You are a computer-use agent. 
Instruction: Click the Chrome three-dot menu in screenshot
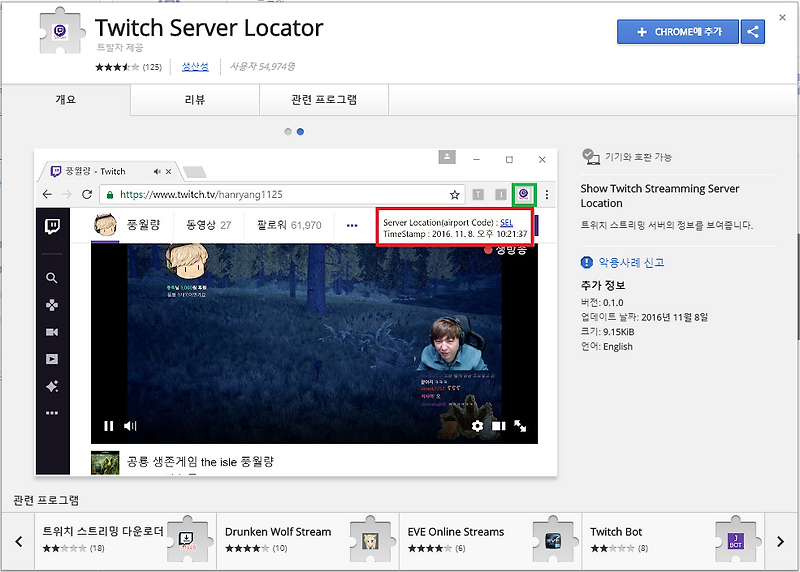pos(546,194)
